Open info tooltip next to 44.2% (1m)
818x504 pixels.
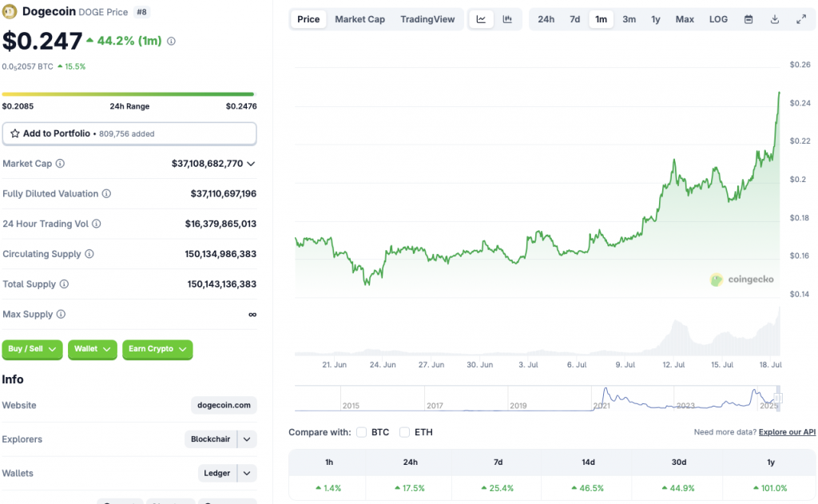[171, 42]
